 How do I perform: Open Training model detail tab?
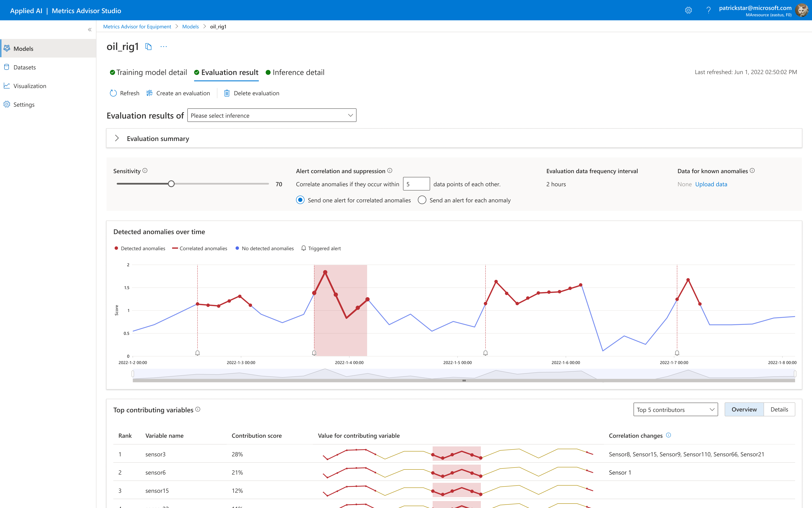pos(148,72)
